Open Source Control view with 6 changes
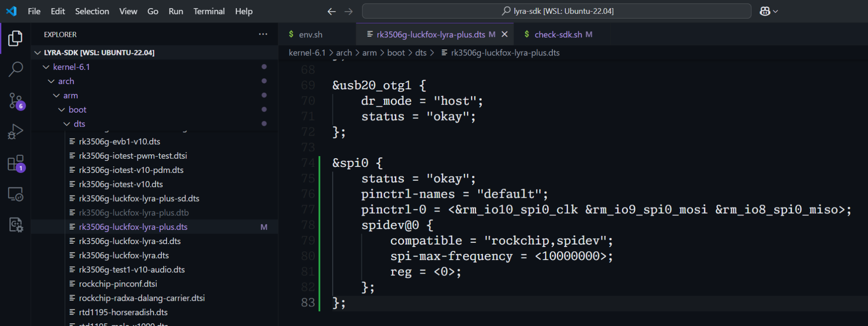Viewport: 868px width, 326px height. point(16,101)
